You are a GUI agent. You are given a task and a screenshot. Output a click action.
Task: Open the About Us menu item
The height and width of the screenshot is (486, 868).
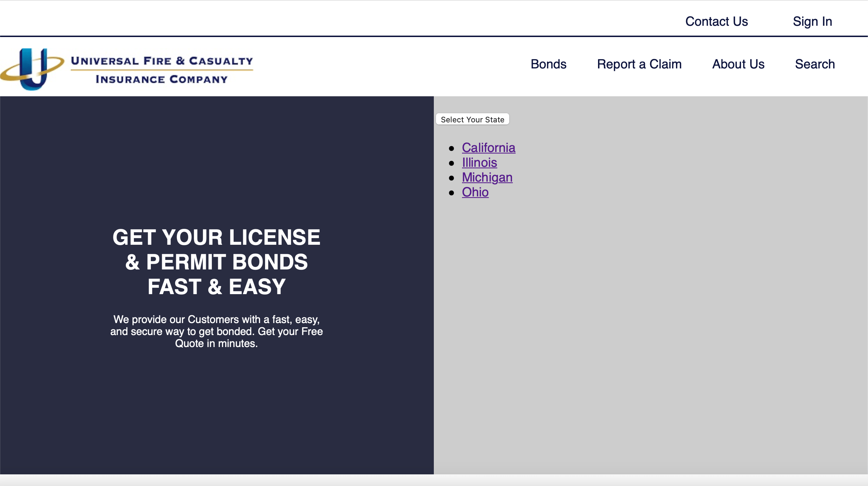(738, 64)
